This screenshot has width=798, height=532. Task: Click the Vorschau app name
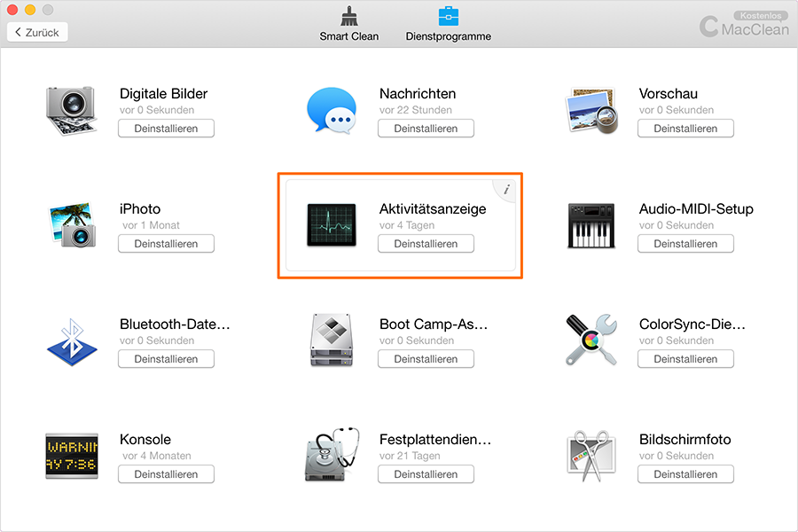[669, 94]
